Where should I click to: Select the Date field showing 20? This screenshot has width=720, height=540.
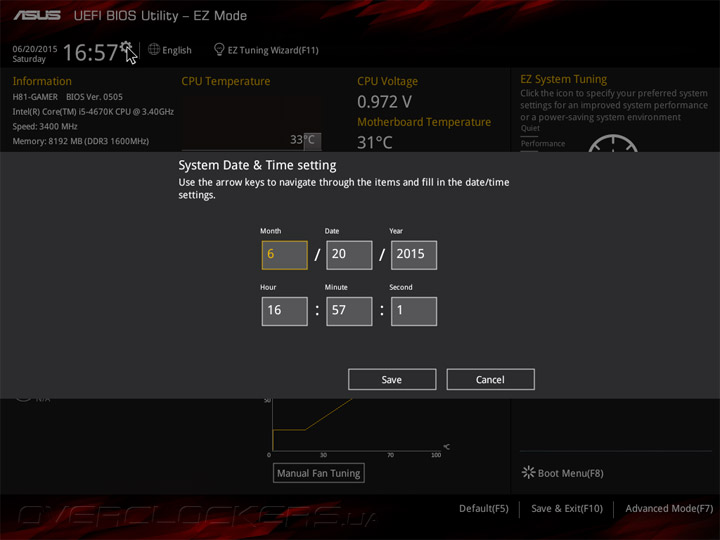349,255
